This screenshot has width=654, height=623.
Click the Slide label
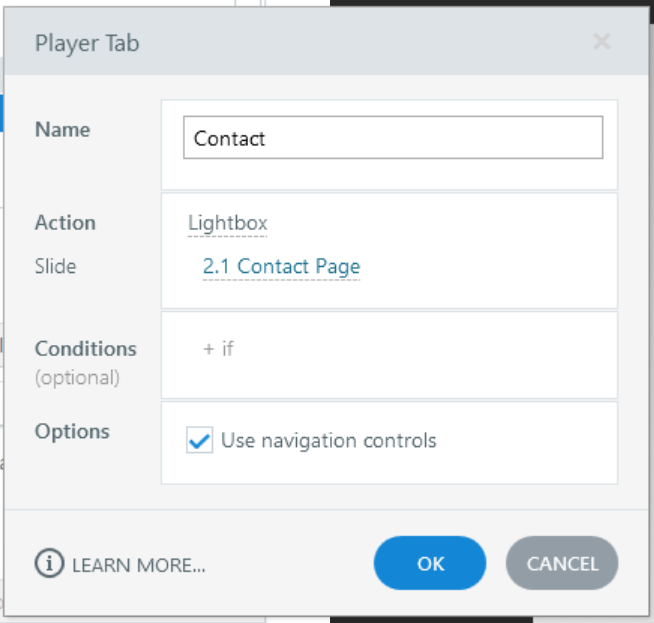point(55,267)
